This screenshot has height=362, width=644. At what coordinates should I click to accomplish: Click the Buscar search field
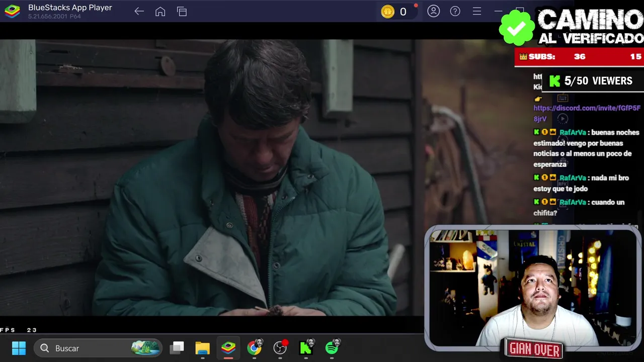click(98, 348)
